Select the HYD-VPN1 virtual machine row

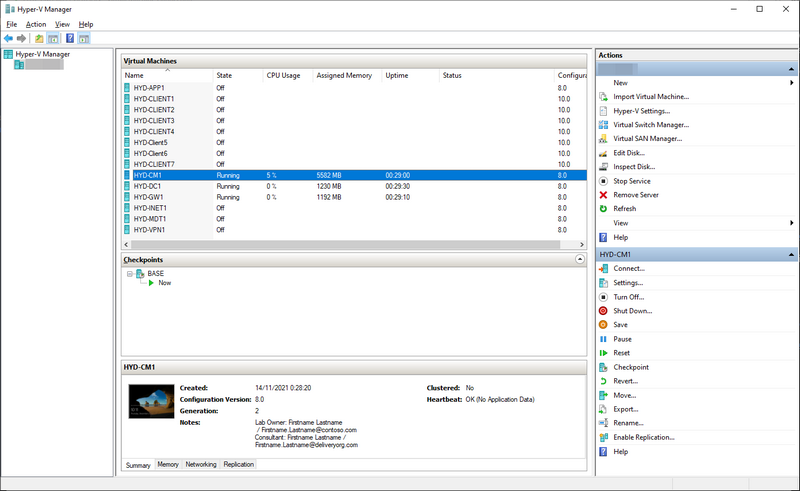coord(354,230)
